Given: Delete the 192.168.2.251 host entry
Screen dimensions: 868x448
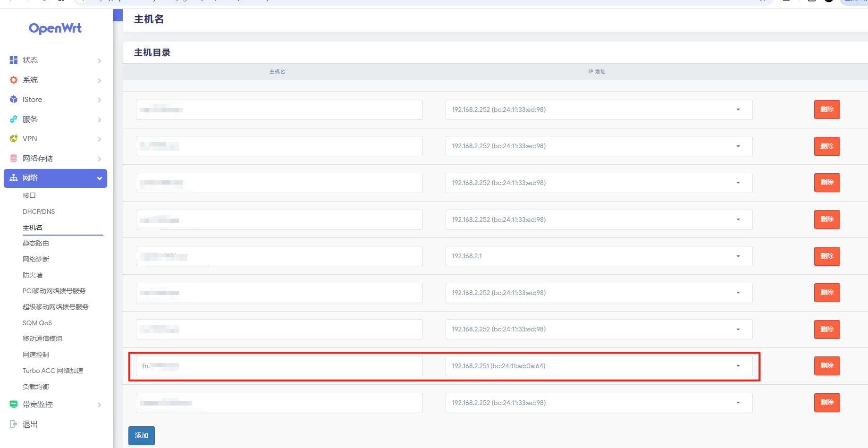Looking at the screenshot, I should click(827, 366).
